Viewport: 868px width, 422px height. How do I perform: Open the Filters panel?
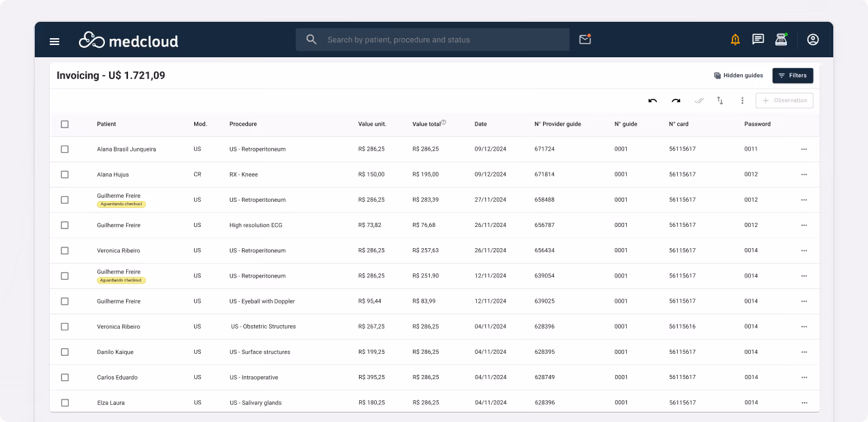pos(792,75)
